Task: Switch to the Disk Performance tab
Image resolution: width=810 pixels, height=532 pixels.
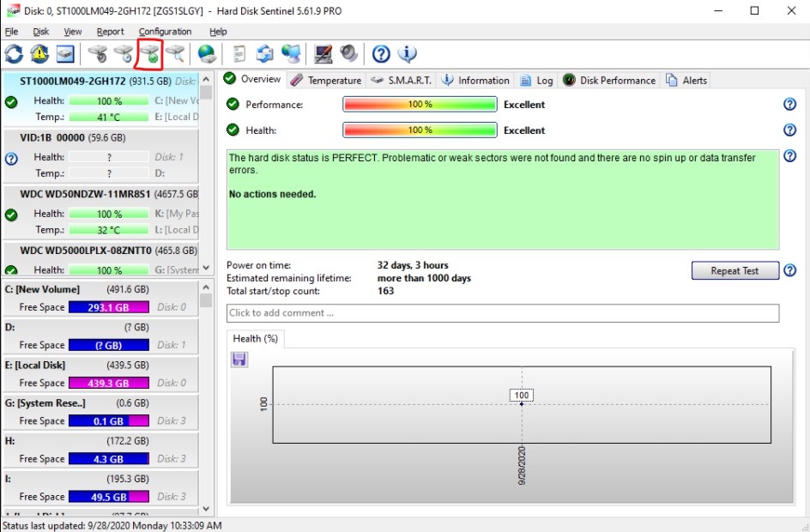Action: [609, 80]
